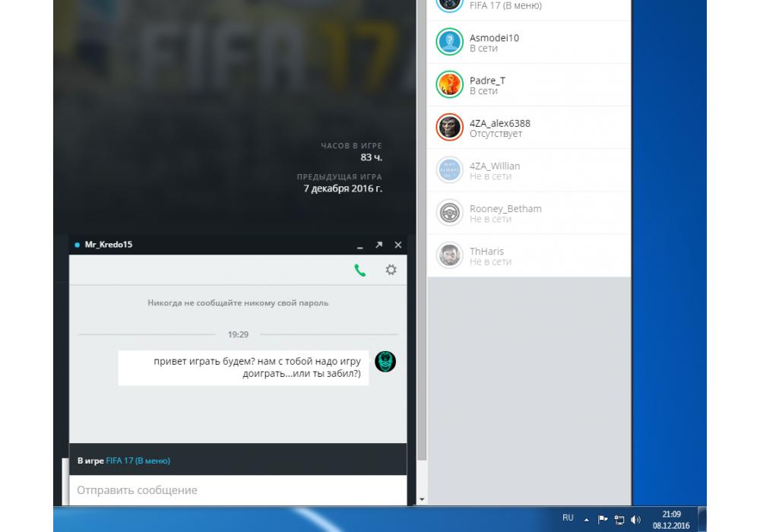The width and height of the screenshot is (760, 532).
Task: Select offline friend Rooney_Betham
Action: point(529,213)
